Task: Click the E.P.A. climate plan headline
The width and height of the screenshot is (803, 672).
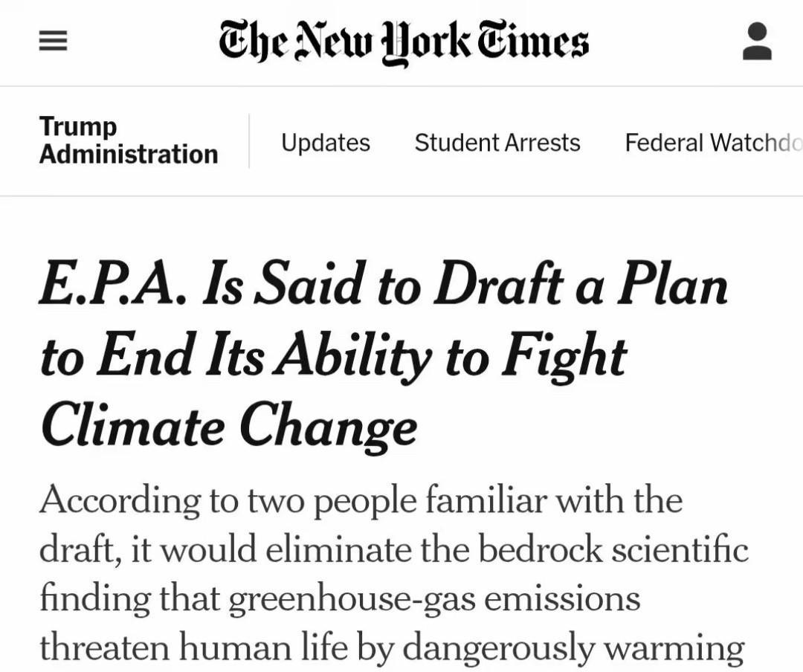Action: (x=383, y=356)
